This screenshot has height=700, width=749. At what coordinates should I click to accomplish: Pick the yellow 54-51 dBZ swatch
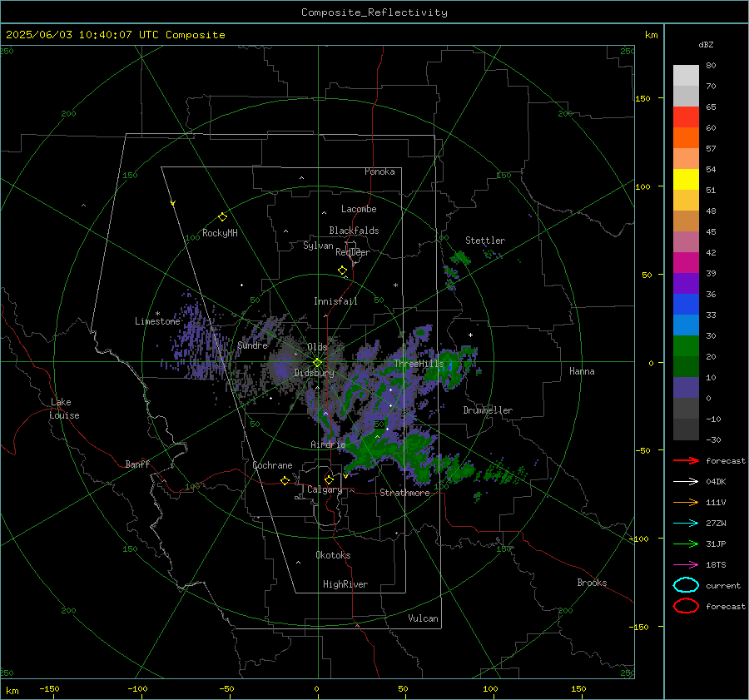[686, 179]
